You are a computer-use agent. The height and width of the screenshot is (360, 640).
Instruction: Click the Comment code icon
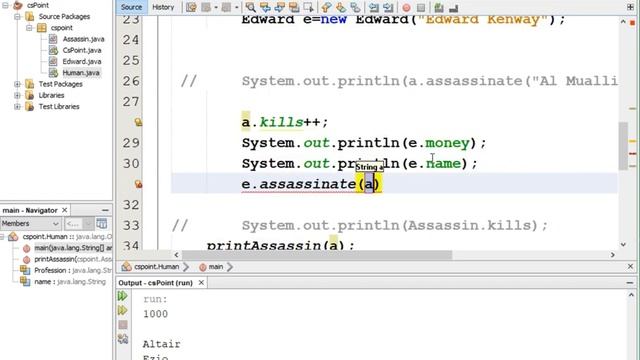click(x=439, y=7)
